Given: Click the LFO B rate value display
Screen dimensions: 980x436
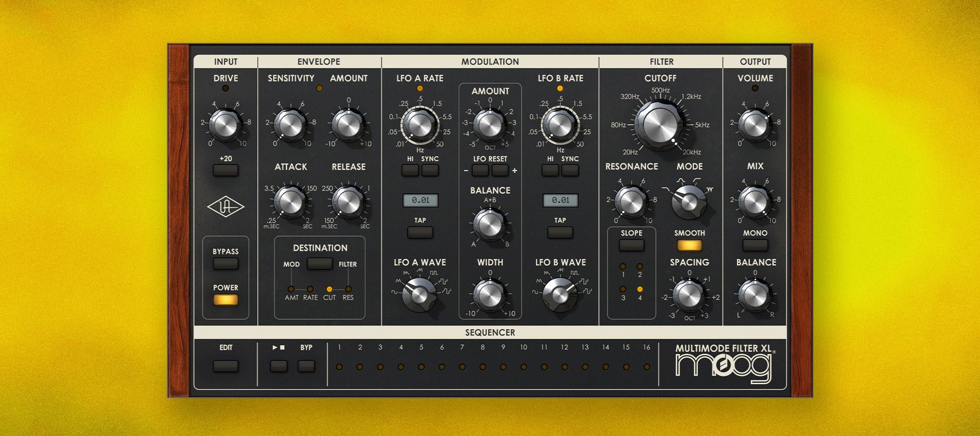Looking at the screenshot, I should pos(560,200).
